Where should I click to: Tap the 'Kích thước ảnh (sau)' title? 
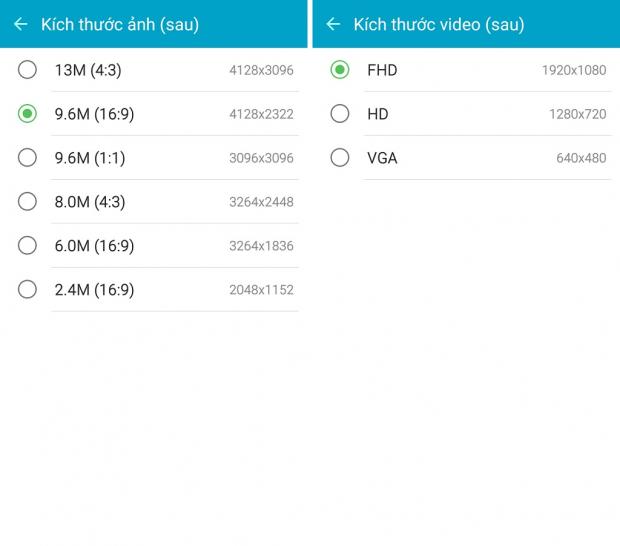(x=120, y=24)
